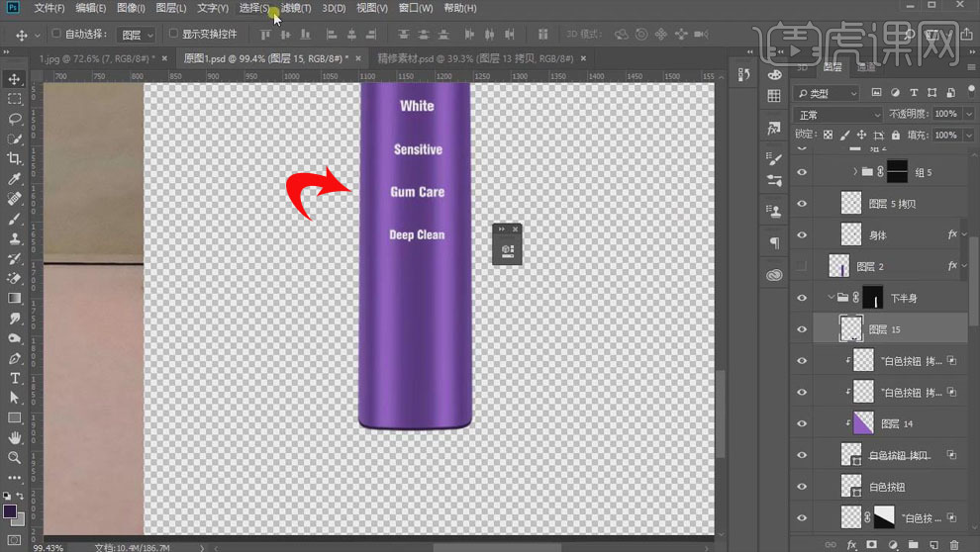Open the 滤镜(T) menu
Viewport: 980px width, 552px height.
[x=295, y=8]
